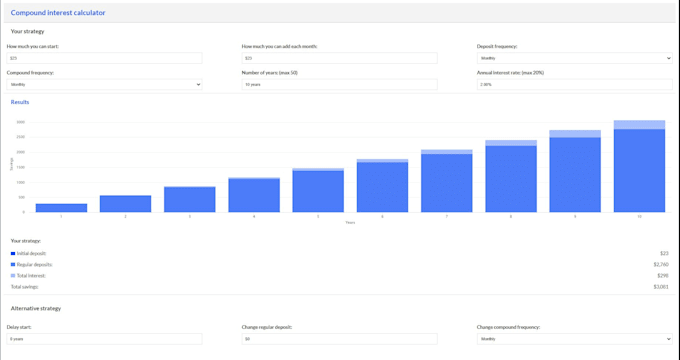
Task: Click the year 4 bar in the chart
Action: click(x=254, y=195)
